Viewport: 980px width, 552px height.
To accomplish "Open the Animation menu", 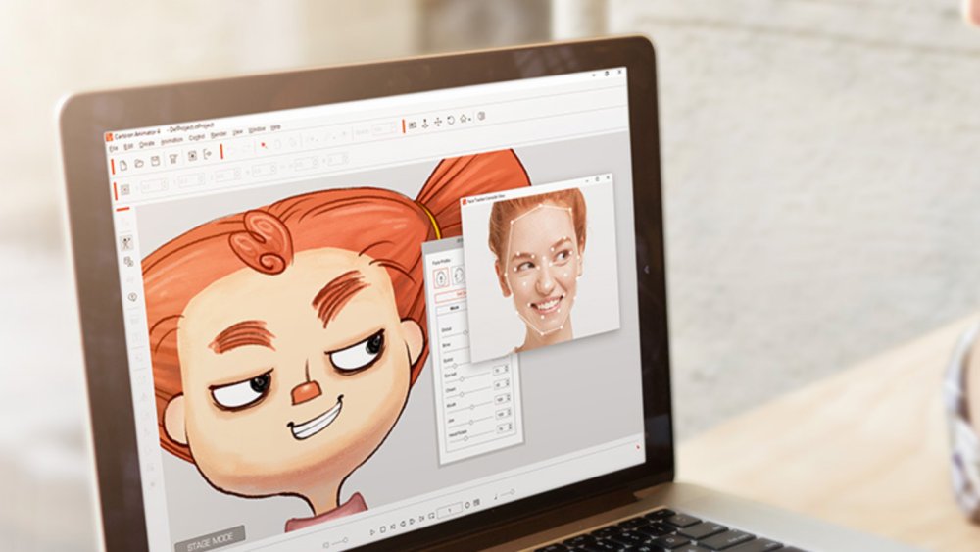I will click(x=171, y=140).
